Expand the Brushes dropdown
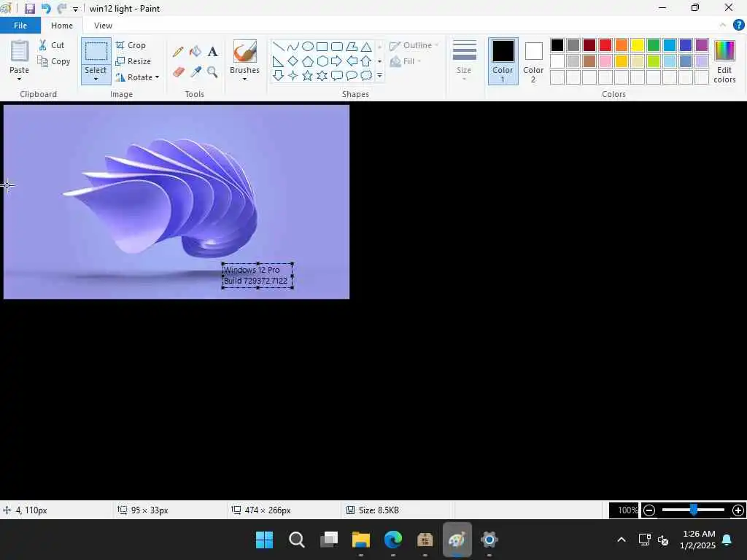The height and width of the screenshot is (560, 747). point(245,79)
